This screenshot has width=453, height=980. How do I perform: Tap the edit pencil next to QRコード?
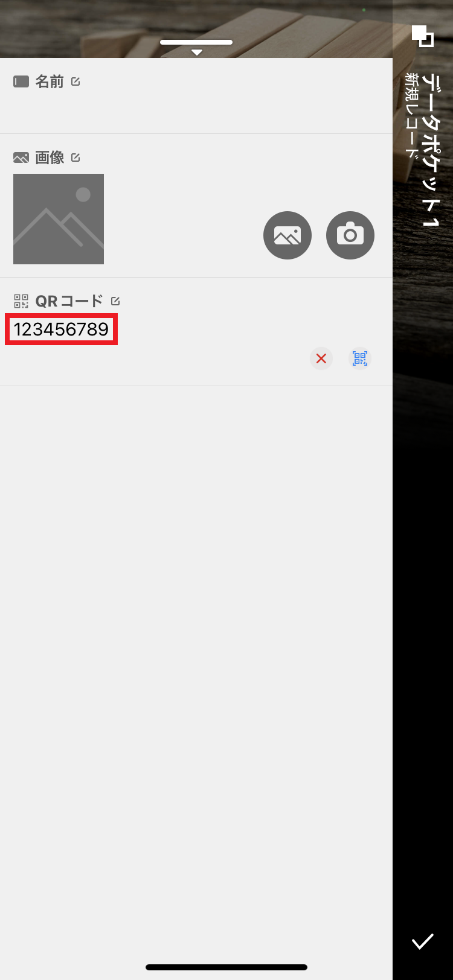click(x=115, y=301)
